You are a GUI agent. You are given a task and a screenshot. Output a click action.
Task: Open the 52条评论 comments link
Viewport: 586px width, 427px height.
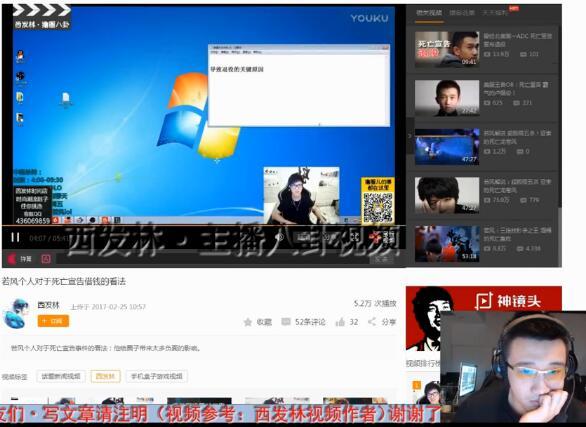[x=310, y=322]
